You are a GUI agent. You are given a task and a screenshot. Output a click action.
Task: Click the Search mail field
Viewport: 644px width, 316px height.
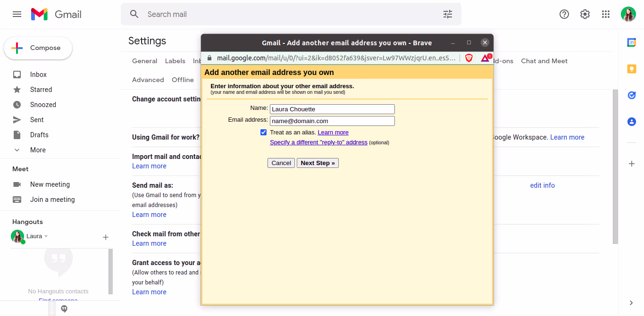[291, 14]
